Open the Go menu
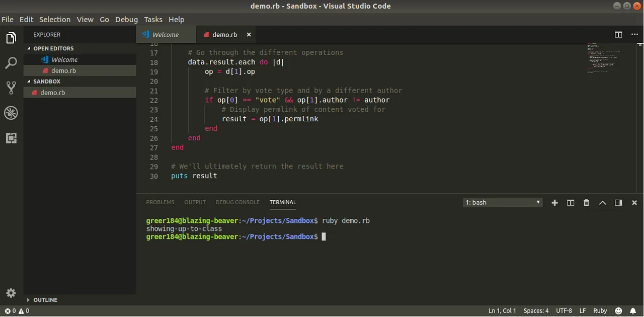 point(104,19)
